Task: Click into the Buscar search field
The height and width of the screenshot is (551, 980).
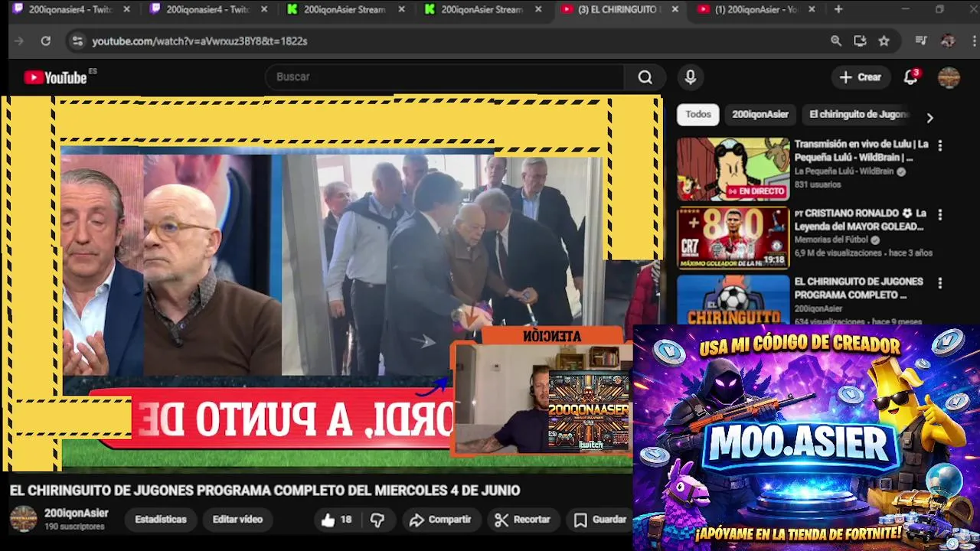Action: [446, 77]
